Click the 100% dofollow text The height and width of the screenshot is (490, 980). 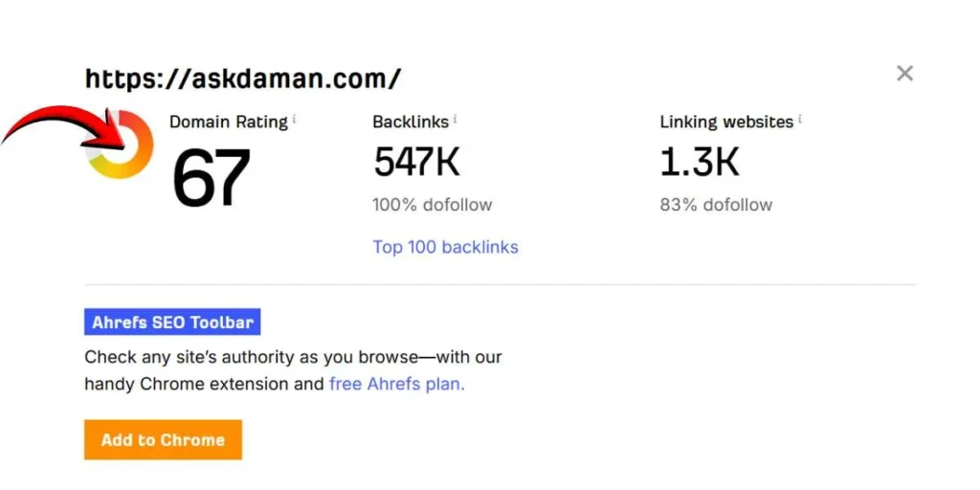coord(432,204)
